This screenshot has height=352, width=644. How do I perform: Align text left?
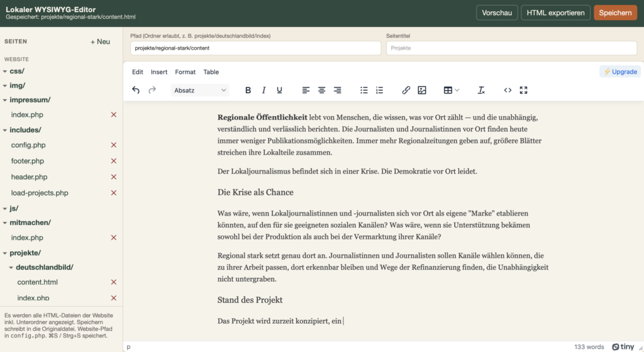pyautogui.click(x=306, y=91)
